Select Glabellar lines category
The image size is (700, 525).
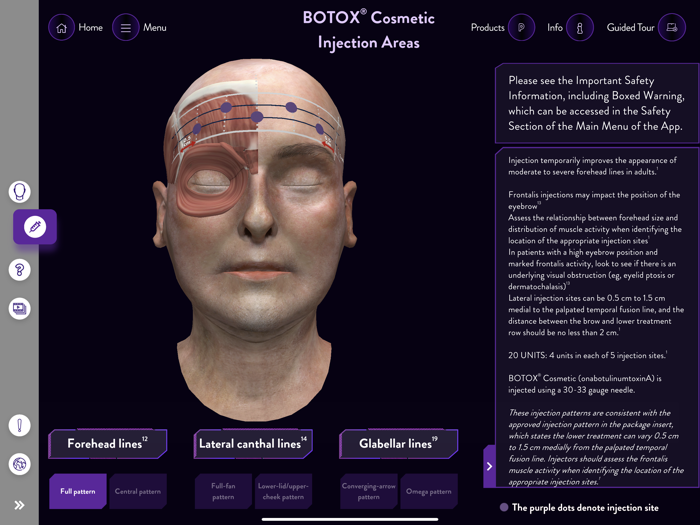pos(399,444)
